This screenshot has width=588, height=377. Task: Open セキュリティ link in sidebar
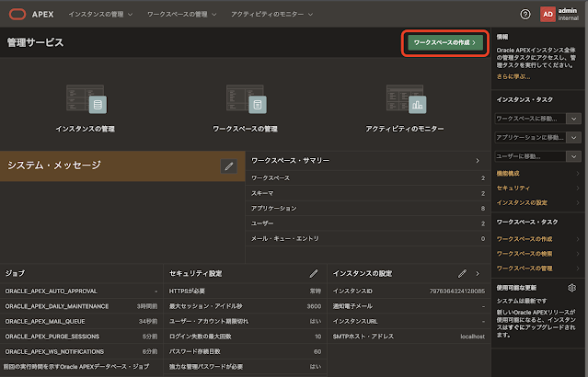(513, 188)
